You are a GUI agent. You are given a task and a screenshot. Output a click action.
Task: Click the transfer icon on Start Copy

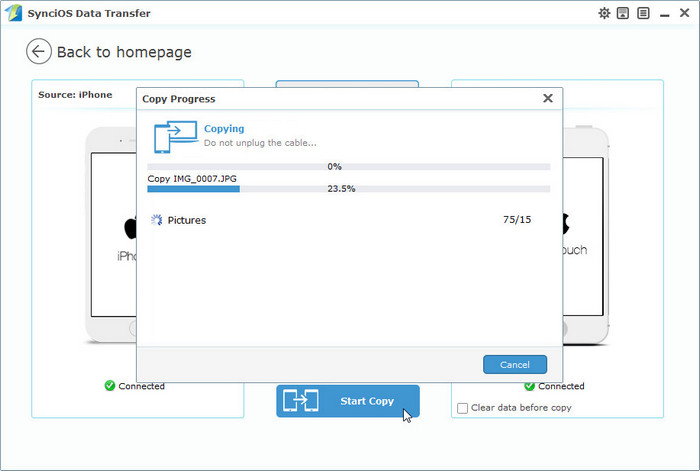[x=300, y=400]
